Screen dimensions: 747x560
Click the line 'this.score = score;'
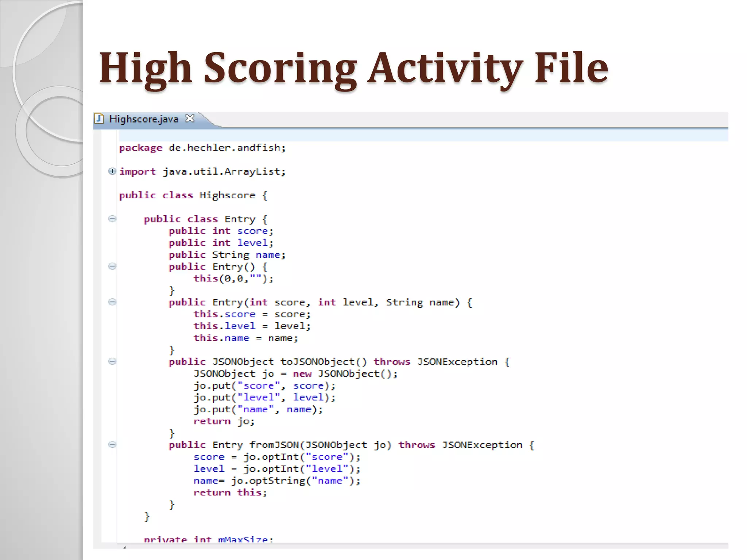[x=252, y=314]
